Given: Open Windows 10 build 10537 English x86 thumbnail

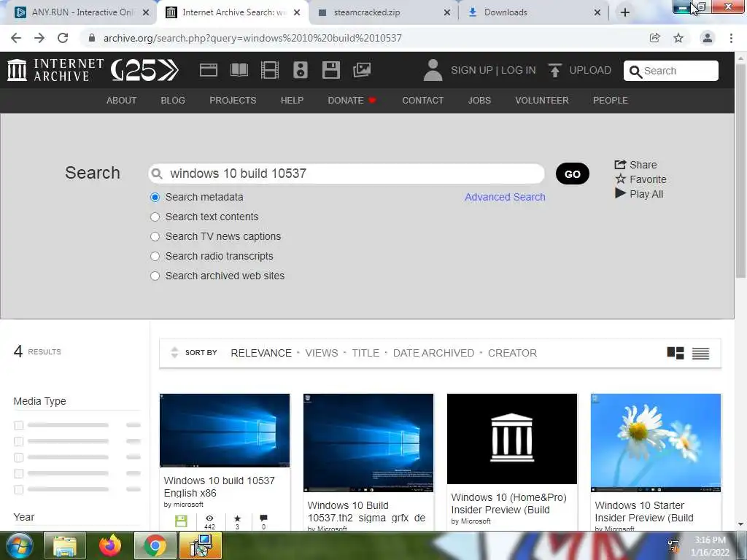Looking at the screenshot, I should coord(225,430).
